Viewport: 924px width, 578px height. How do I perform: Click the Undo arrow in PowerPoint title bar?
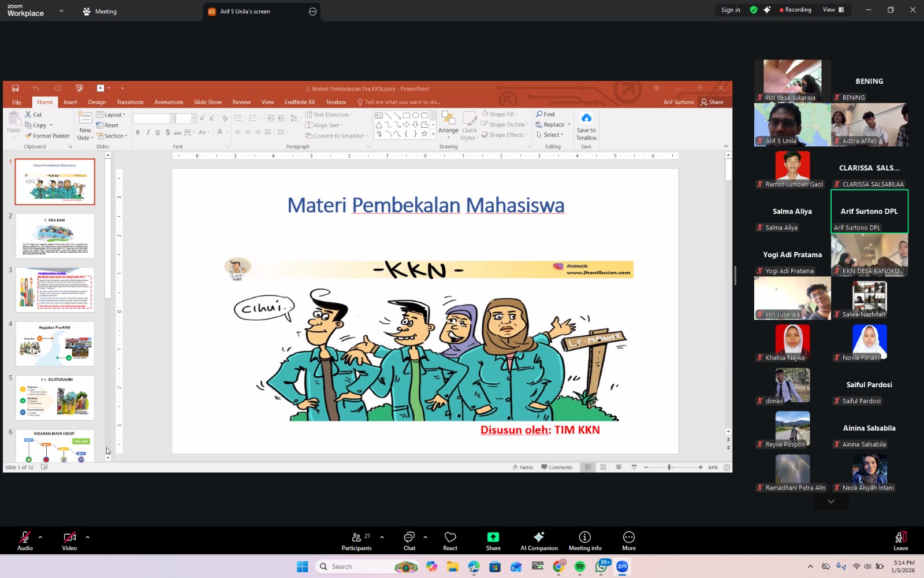point(36,88)
